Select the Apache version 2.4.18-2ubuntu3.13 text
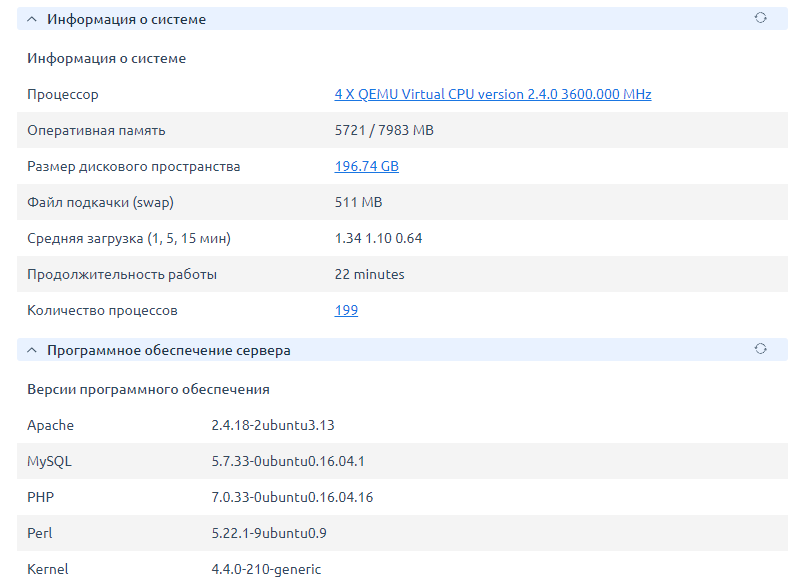The height and width of the screenshot is (585, 799). coord(272,425)
